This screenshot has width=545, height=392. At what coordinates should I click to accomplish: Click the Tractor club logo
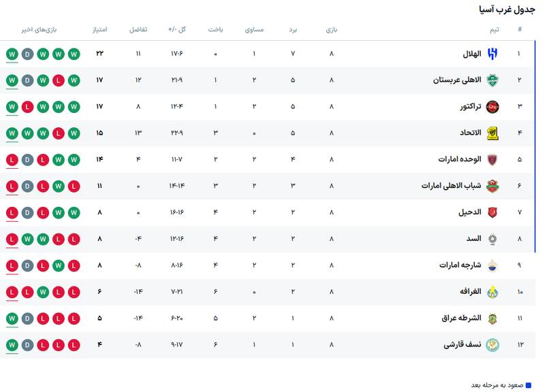[493, 107]
